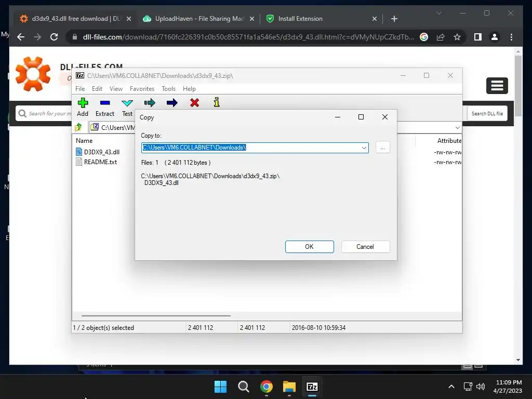Click the network icon in system tray

pyautogui.click(x=468, y=387)
